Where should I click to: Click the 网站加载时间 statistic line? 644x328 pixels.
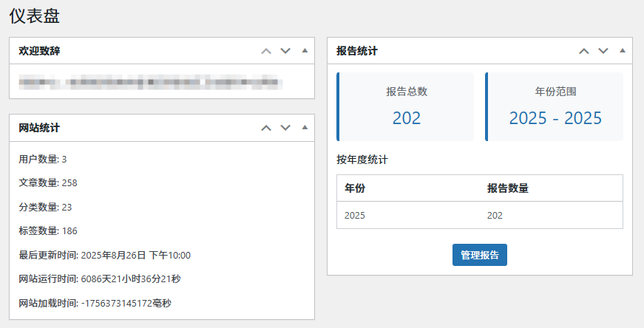pyautogui.click(x=95, y=303)
